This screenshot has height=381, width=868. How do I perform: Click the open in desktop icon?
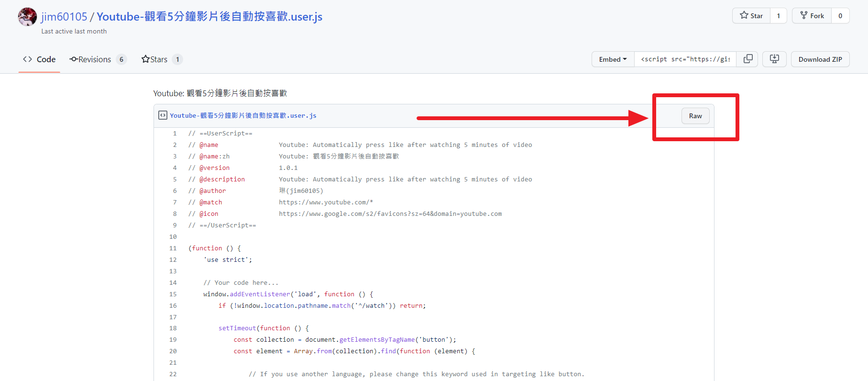[774, 59]
